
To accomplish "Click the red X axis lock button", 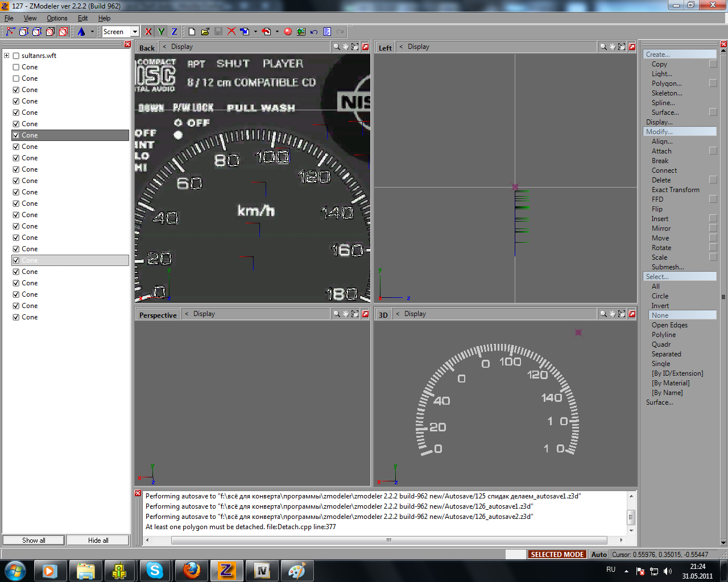I will pos(148,32).
